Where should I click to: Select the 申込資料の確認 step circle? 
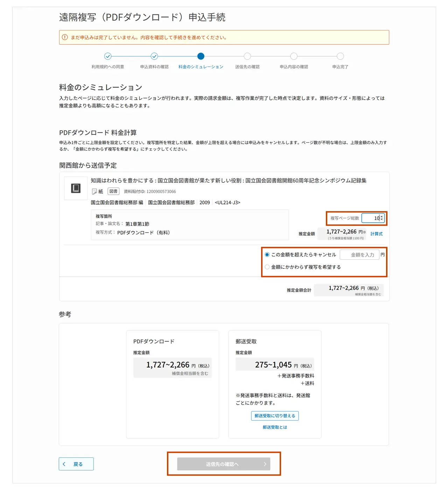154,56
